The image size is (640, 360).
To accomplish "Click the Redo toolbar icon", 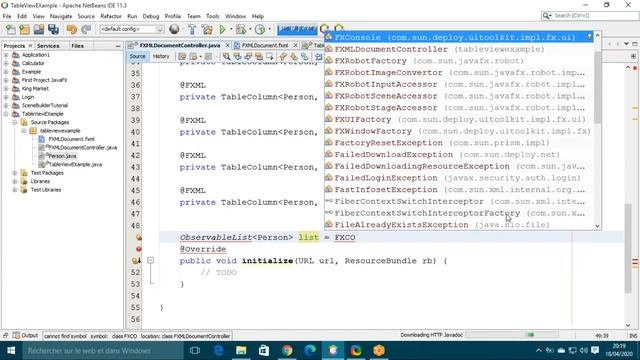I will 86,29.
